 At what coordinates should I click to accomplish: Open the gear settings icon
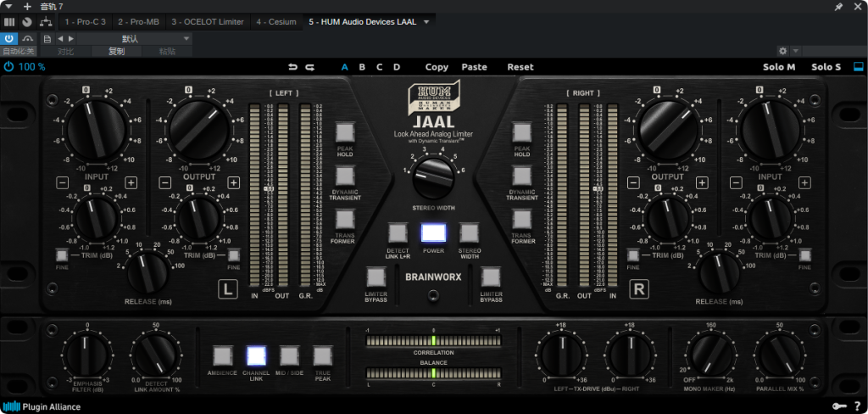point(782,51)
